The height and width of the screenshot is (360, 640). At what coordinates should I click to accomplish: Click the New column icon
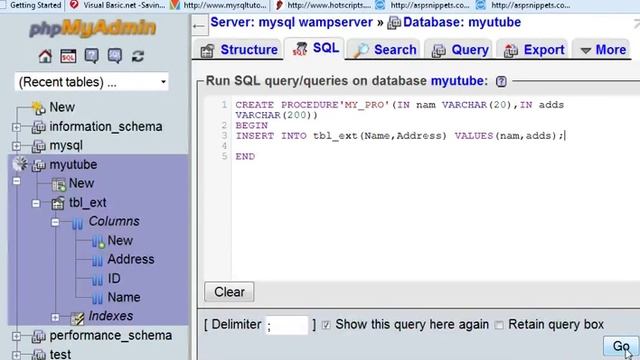pos(98,241)
